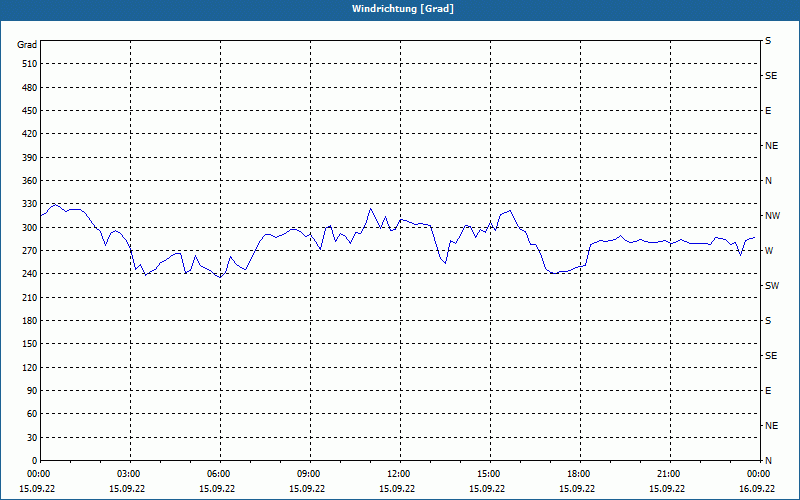Select the 90 y-axis value
The width and height of the screenshot is (800, 500).
pyautogui.click(x=32, y=391)
